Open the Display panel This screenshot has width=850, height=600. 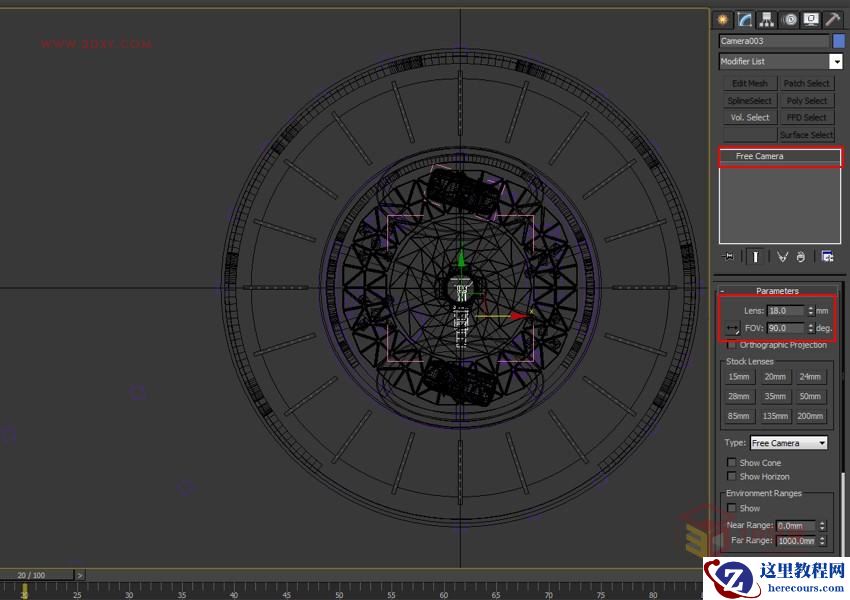coord(811,19)
